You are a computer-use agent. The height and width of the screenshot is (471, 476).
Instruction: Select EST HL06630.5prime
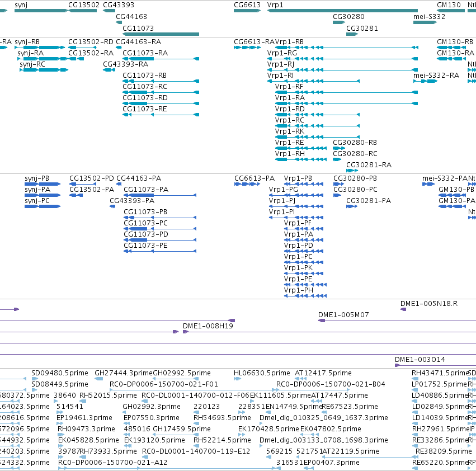point(262,373)
